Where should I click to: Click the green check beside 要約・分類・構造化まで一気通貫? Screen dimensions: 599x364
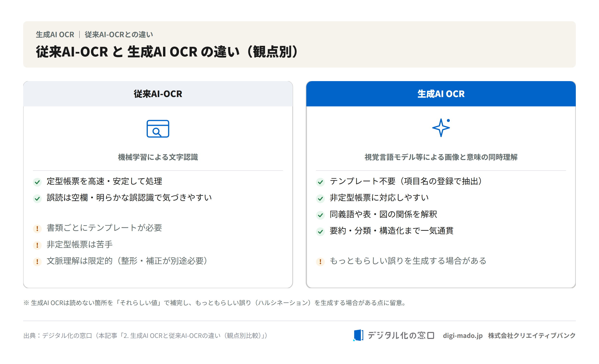pyautogui.click(x=321, y=231)
